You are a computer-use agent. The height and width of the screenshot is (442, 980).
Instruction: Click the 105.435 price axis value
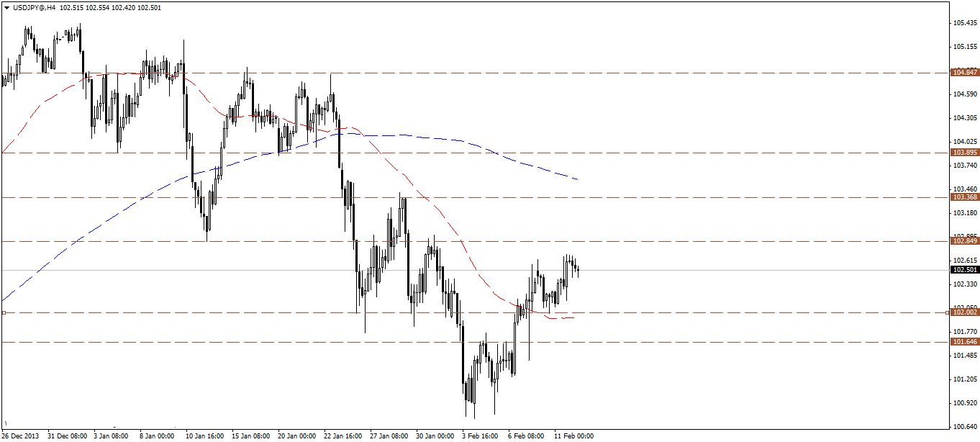pyautogui.click(x=965, y=23)
